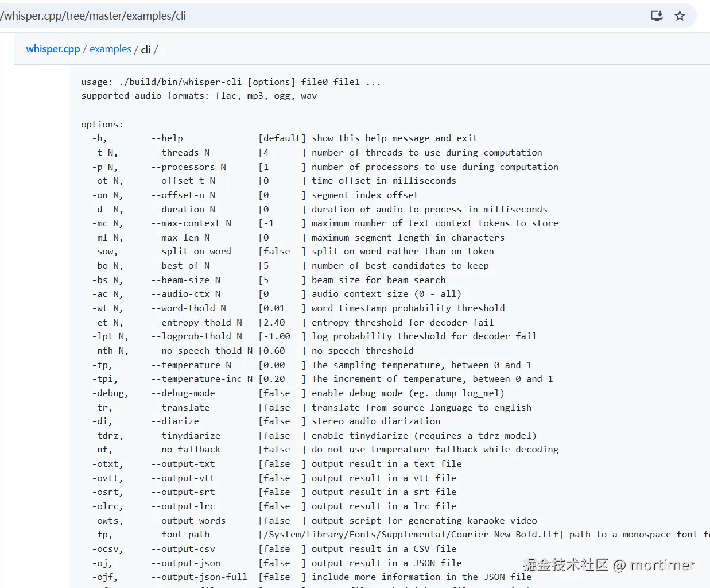
Task: Click the -sow, short flag
Action: pyautogui.click(x=105, y=252)
